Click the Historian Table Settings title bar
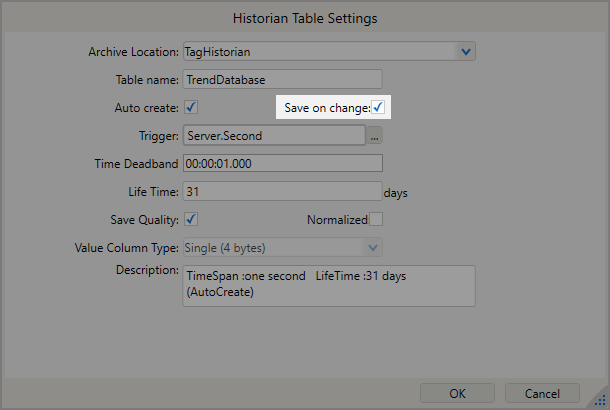The image size is (610, 410). pyautogui.click(x=305, y=18)
